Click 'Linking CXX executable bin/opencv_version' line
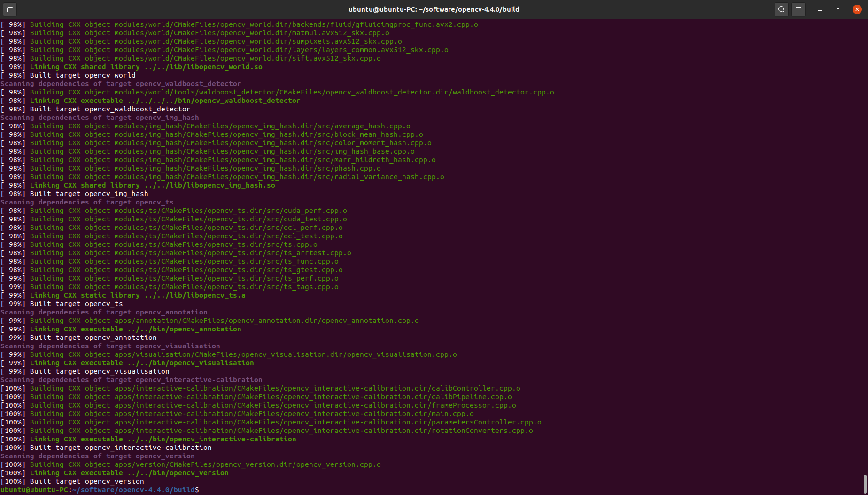The width and height of the screenshot is (868, 495). point(115,473)
